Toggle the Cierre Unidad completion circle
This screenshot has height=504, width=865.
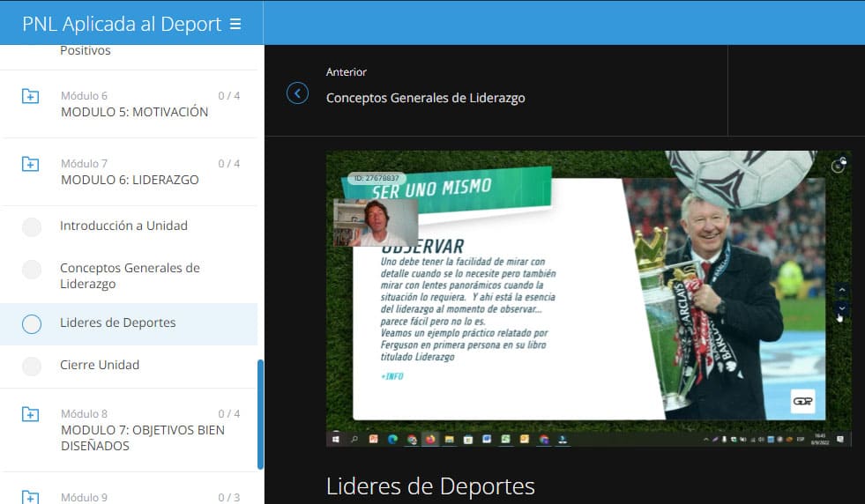(x=32, y=367)
